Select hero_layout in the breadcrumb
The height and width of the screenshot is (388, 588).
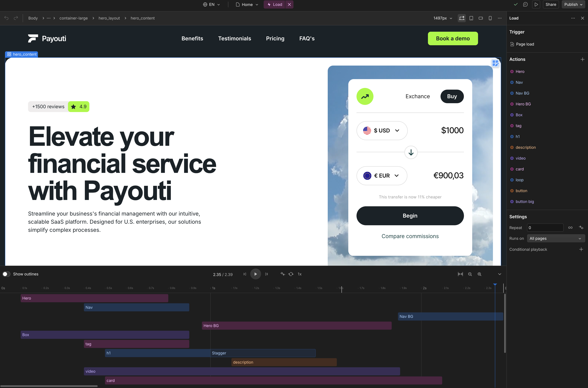click(109, 18)
